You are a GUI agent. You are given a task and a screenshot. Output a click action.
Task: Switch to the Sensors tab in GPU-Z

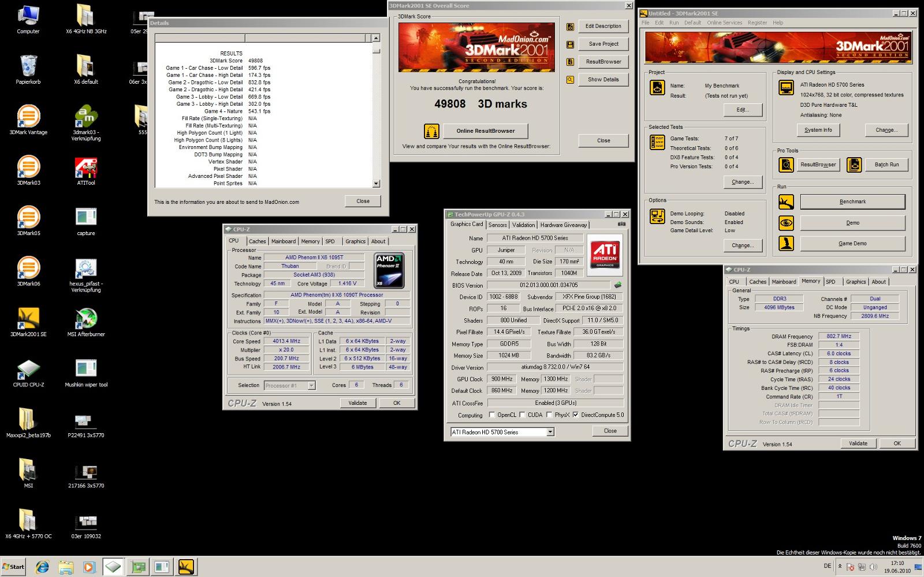498,225
